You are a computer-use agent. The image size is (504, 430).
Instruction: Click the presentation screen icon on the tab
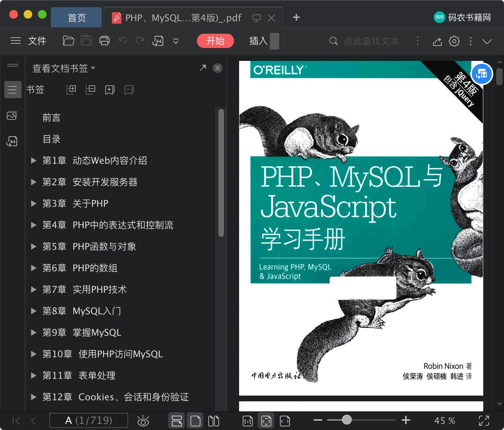(x=256, y=18)
